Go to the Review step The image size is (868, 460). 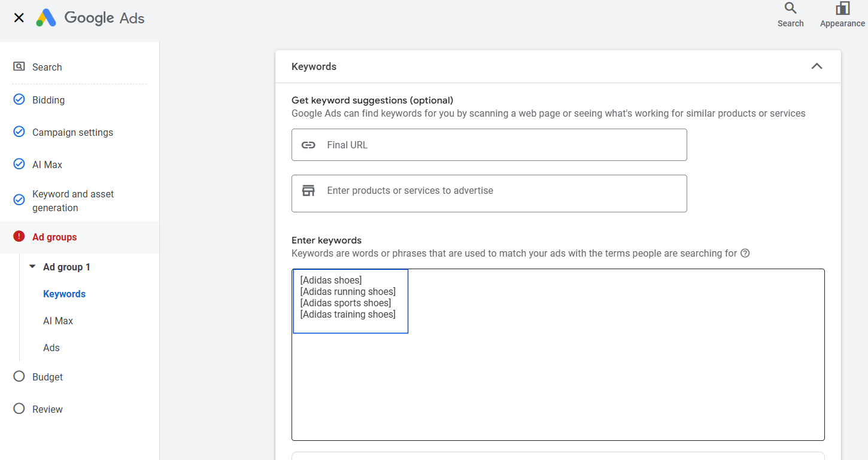point(47,409)
